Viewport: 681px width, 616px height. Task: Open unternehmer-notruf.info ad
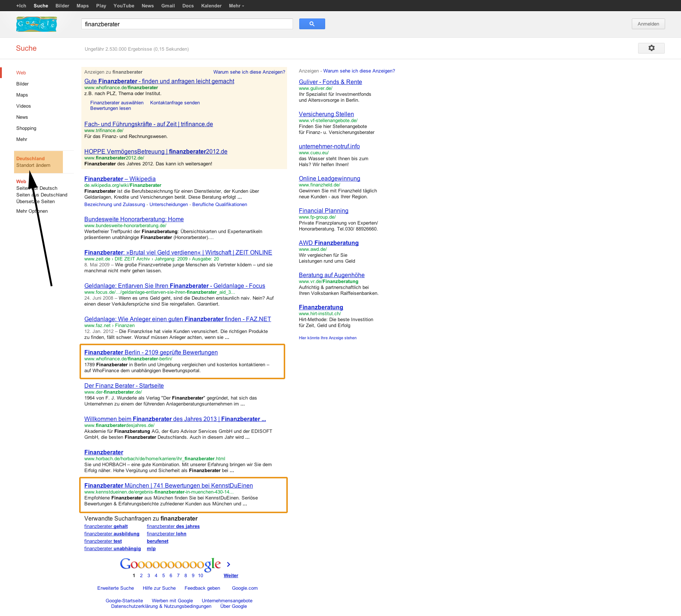click(329, 147)
